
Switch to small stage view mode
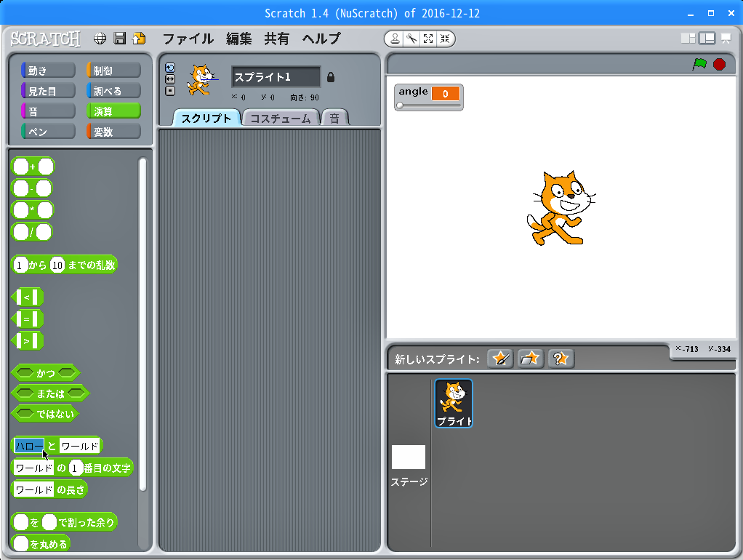(x=688, y=39)
